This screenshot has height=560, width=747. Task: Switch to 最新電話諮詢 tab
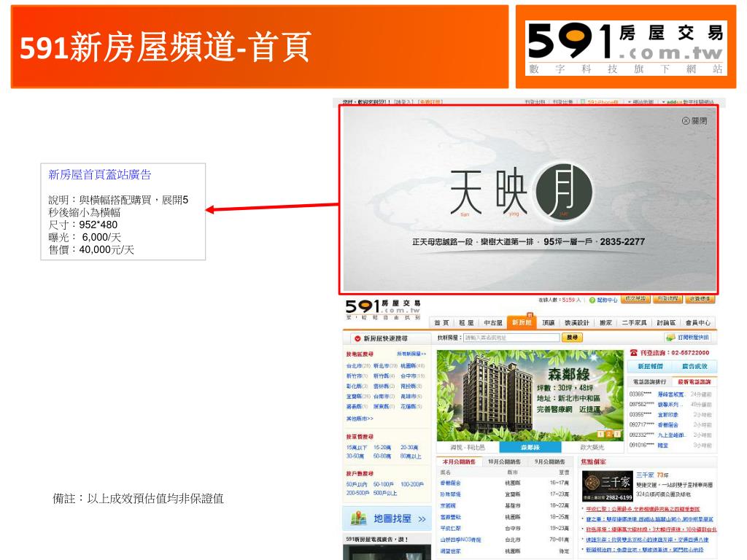click(x=694, y=382)
